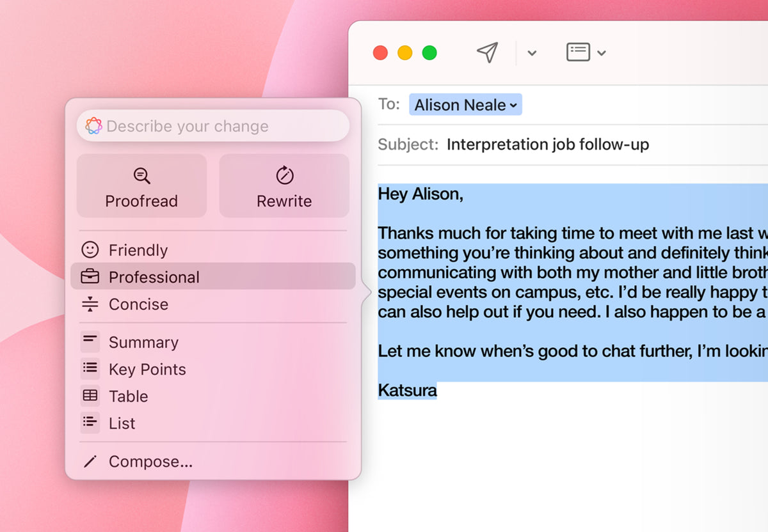Image resolution: width=768 pixels, height=532 pixels.
Task: Open the send options chevron
Action: point(532,53)
